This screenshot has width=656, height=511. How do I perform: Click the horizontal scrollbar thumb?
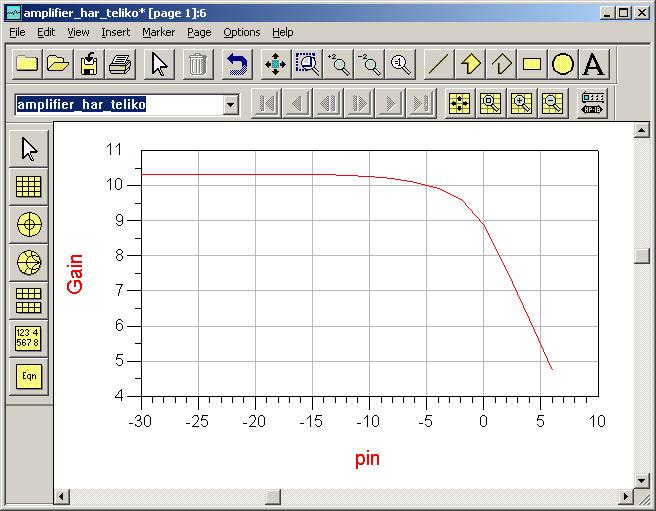coord(273,496)
